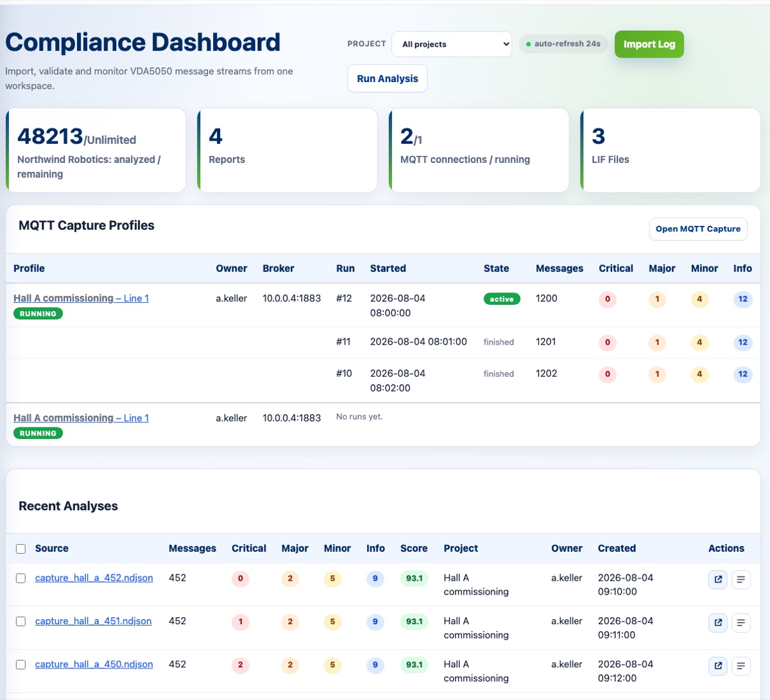Click the open-external icon for capture_hall_a_450.ndjson

tap(718, 666)
